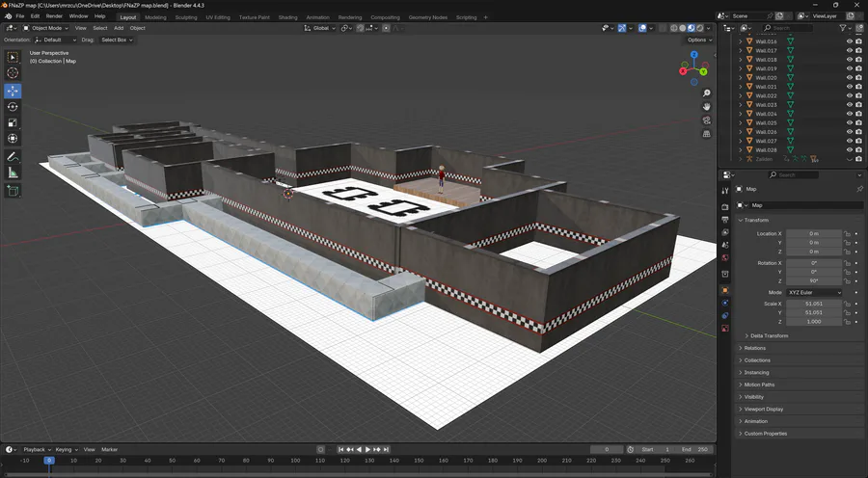The height and width of the screenshot is (478, 868).
Task: Select the Cursor tool
Action: (13, 73)
